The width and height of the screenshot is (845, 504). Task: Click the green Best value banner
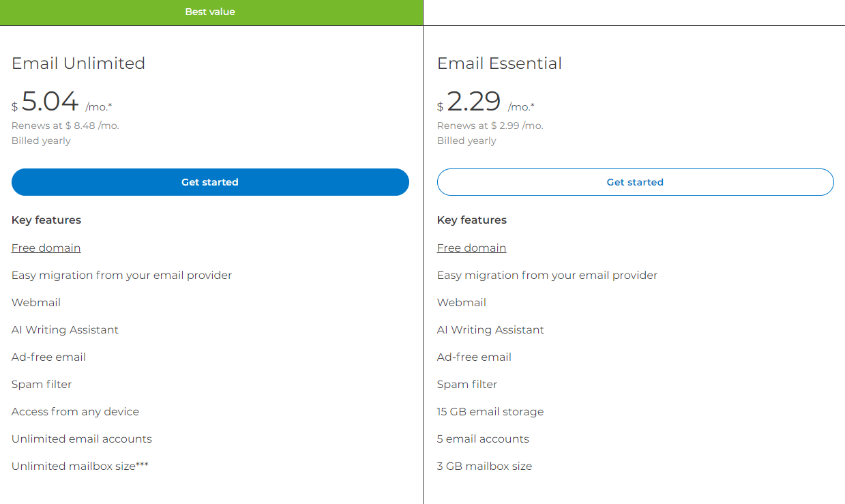click(x=210, y=12)
